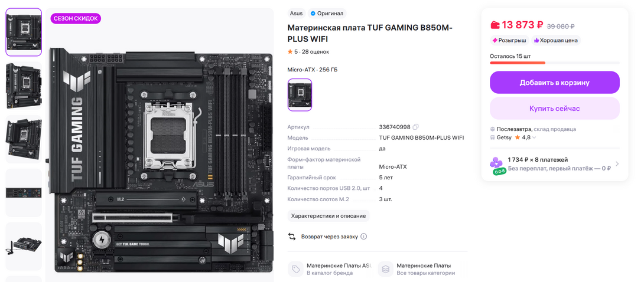Click the Хорошая цена tag

point(556,41)
